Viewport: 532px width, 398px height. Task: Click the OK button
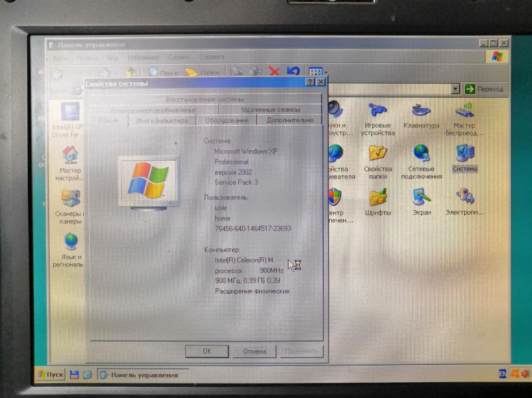pos(207,351)
